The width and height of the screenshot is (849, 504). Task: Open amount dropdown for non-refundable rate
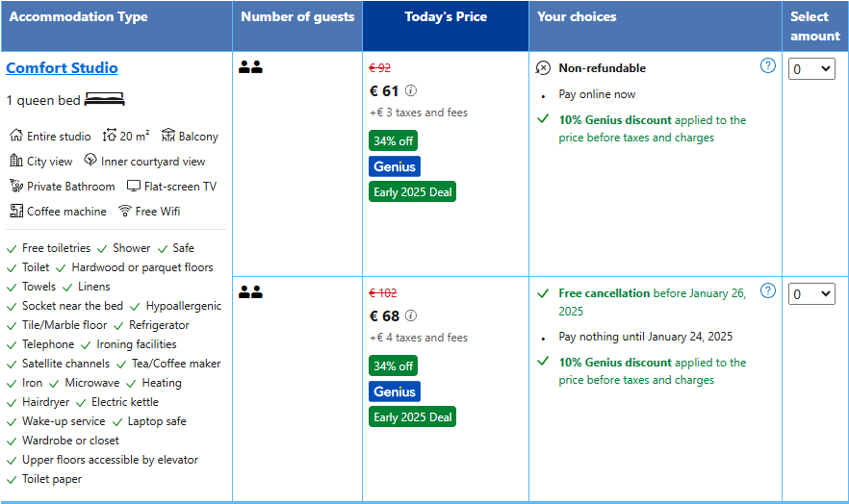coord(811,69)
